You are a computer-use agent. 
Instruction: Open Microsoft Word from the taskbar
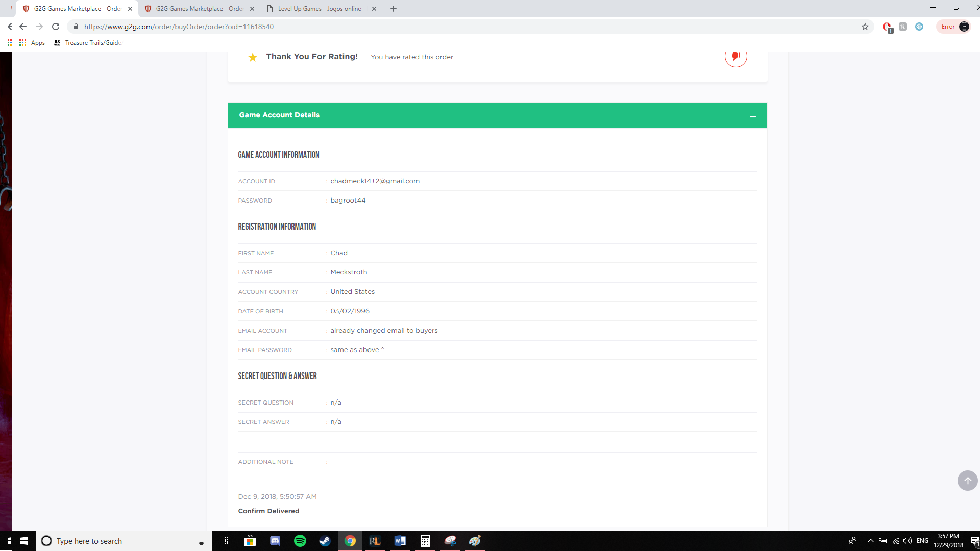pos(400,541)
